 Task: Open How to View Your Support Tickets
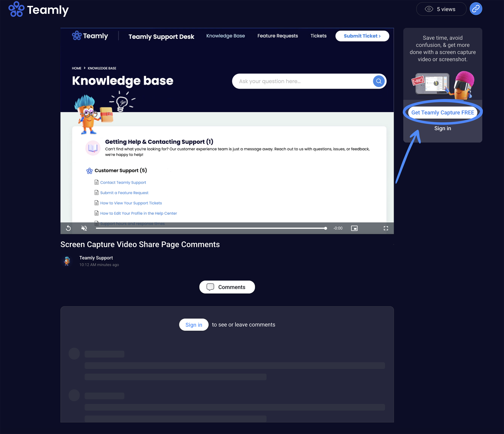(x=131, y=203)
